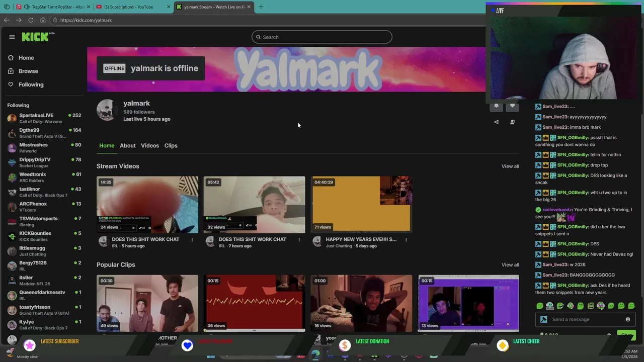Select the first green quick emote
This screenshot has width=644, height=362.
540,306
